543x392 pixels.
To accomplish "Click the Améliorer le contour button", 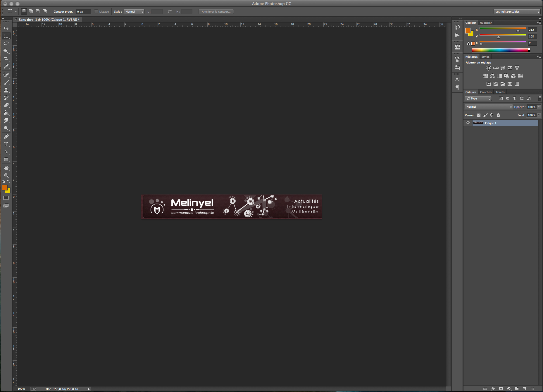I will click(x=216, y=12).
